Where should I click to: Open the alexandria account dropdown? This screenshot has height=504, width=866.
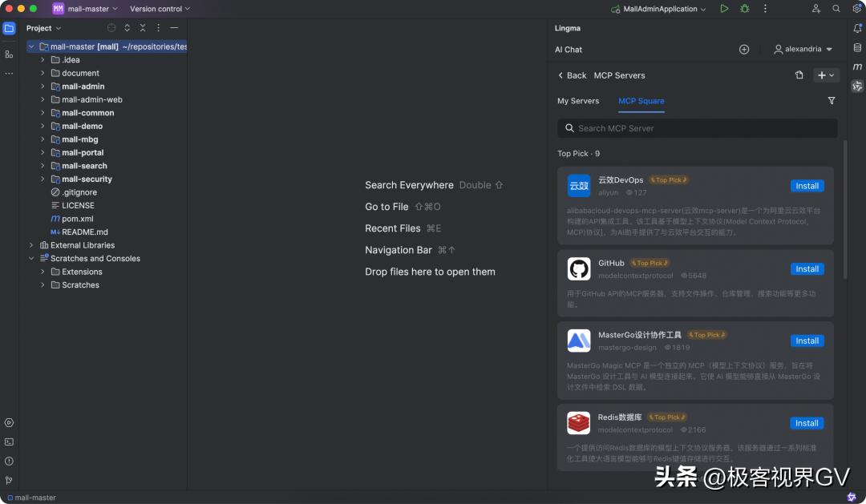tap(802, 49)
